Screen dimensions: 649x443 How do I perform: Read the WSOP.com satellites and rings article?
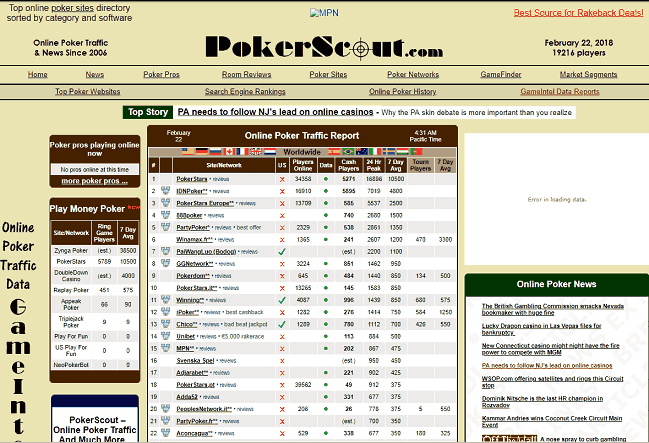point(553,382)
